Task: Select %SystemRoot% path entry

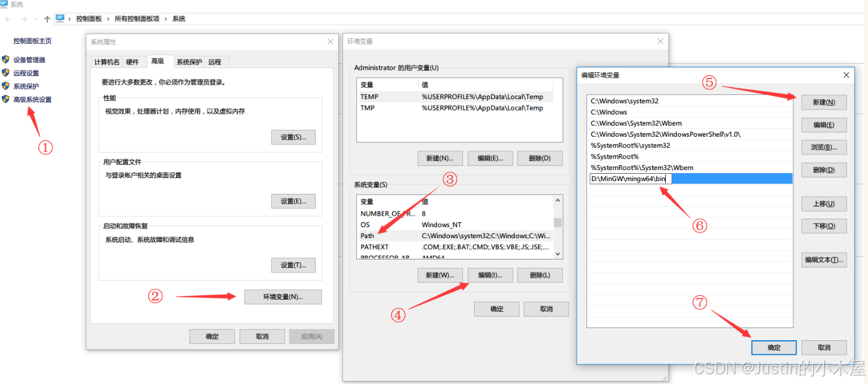Action: pyautogui.click(x=690, y=157)
